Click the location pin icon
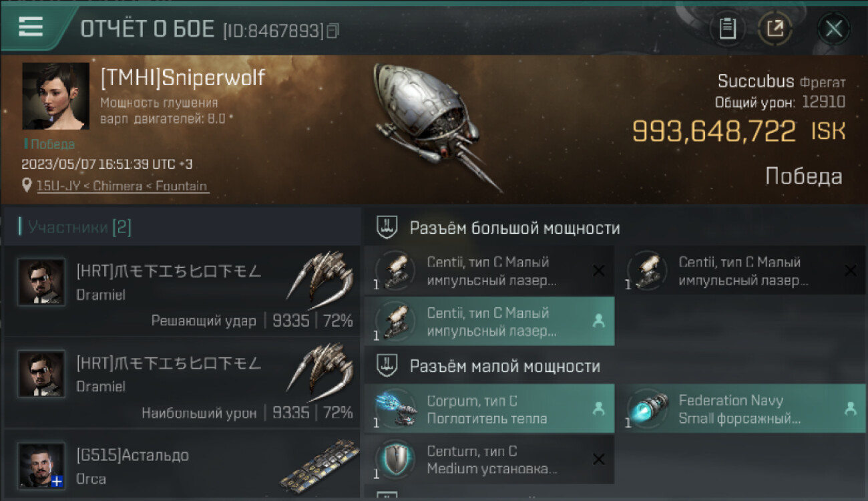Screen dimensions: 868x501 (27, 186)
